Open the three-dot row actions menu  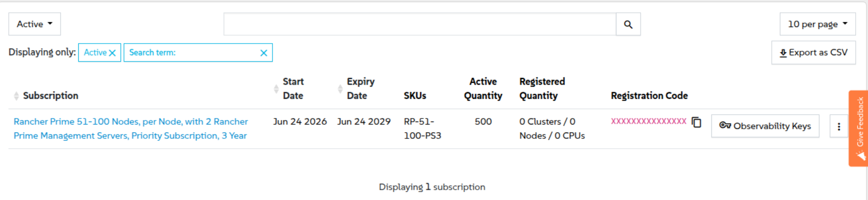click(x=839, y=126)
